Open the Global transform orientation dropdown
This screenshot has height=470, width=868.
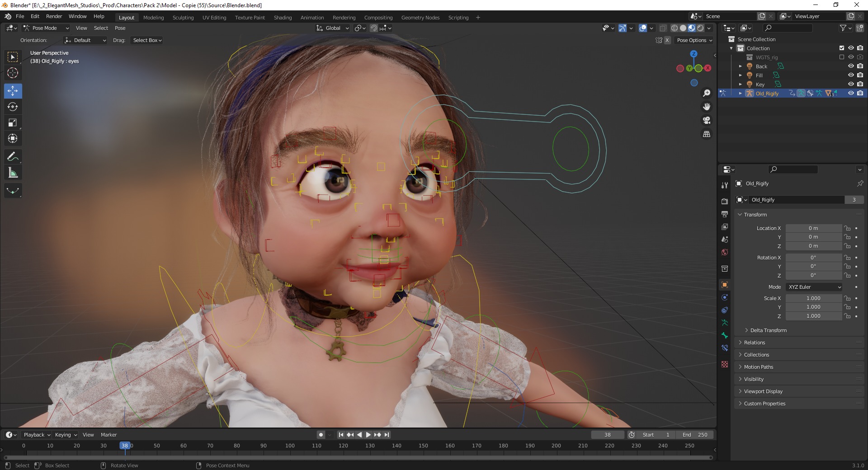333,28
